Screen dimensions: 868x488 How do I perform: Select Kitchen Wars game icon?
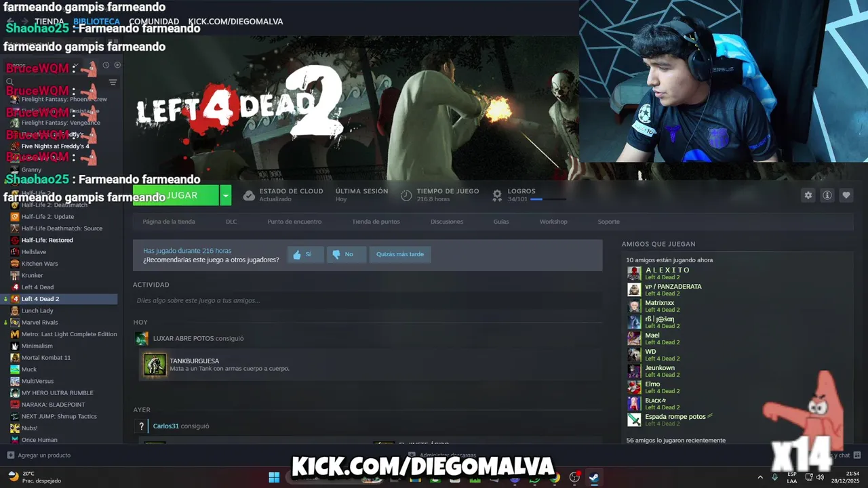pos(15,264)
